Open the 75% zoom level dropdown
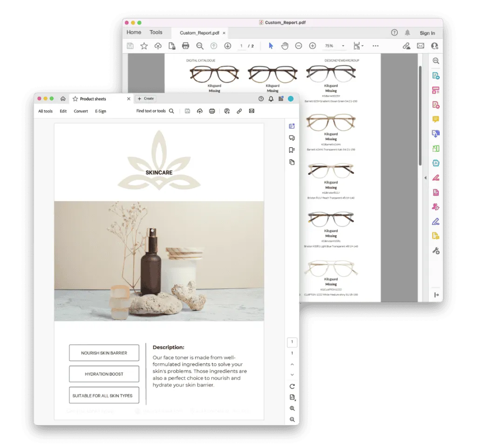This screenshot has width=477, height=448. [x=343, y=46]
